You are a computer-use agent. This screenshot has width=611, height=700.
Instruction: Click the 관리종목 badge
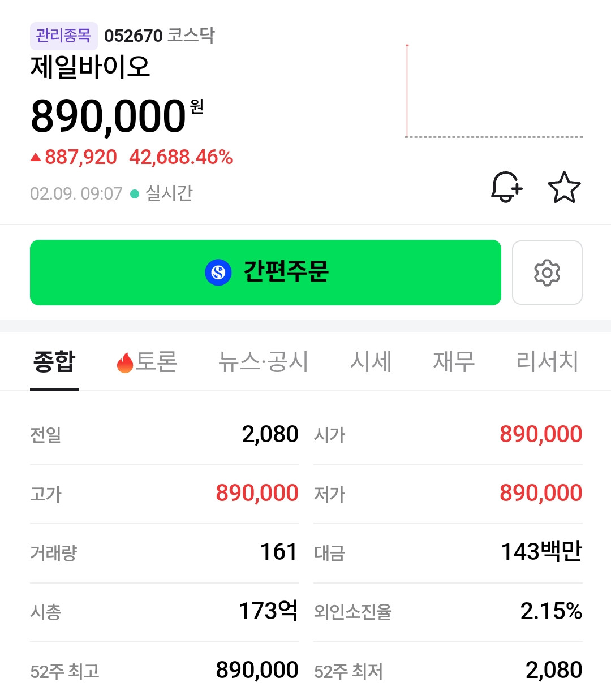click(x=63, y=36)
